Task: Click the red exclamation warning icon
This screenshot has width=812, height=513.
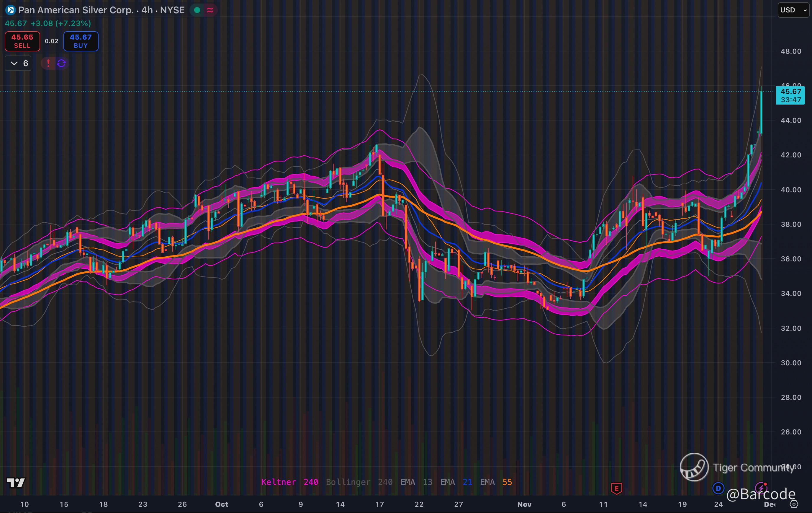Action: click(x=48, y=63)
